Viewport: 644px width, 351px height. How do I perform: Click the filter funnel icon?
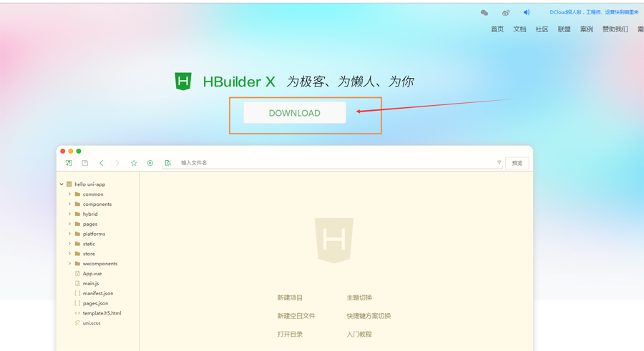click(499, 162)
